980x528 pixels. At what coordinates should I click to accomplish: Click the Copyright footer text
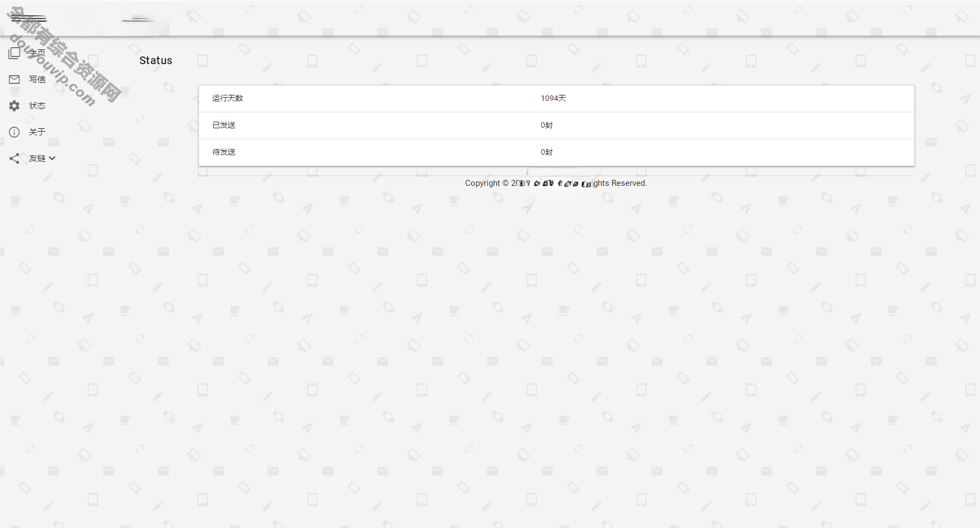tap(556, 183)
